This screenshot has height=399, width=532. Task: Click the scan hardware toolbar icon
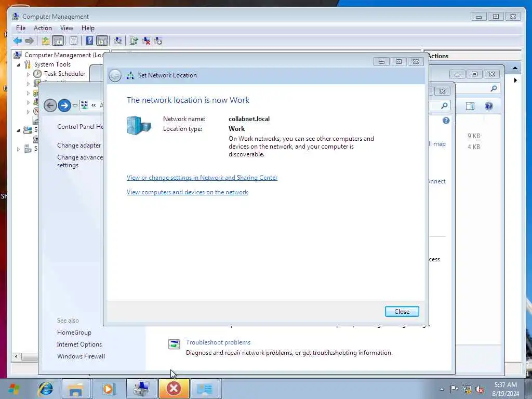click(x=118, y=41)
